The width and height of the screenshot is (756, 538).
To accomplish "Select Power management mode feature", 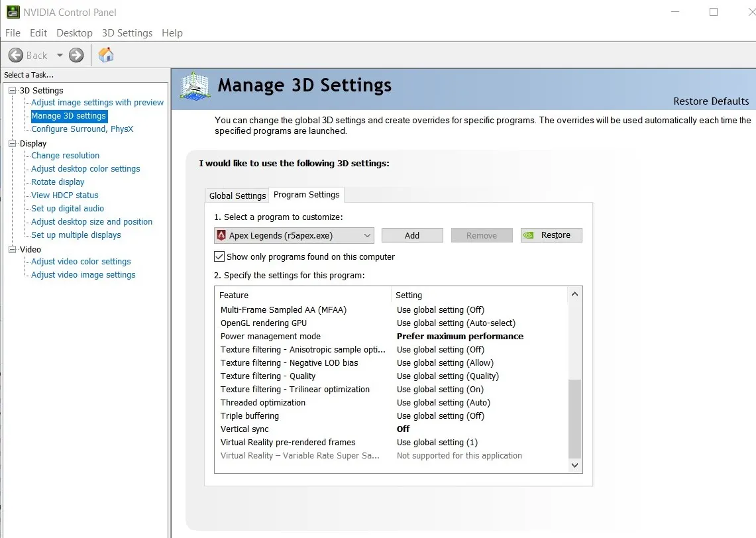I will [270, 337].
